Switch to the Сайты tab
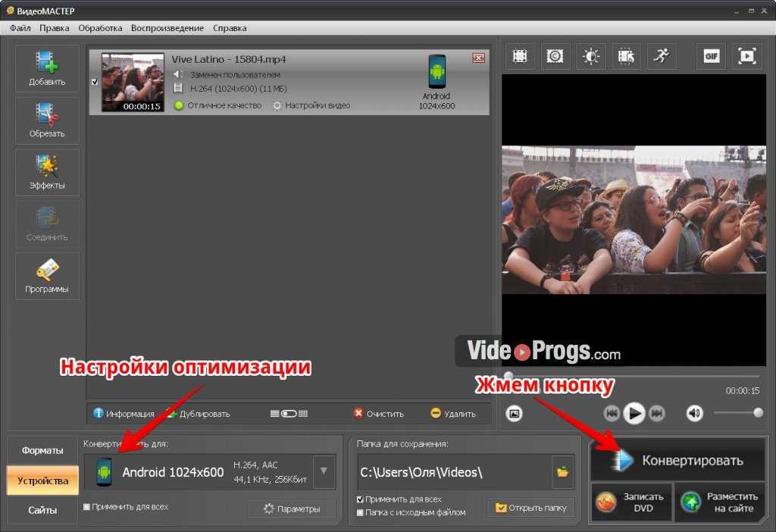776x532 pixels. [42, 510]
